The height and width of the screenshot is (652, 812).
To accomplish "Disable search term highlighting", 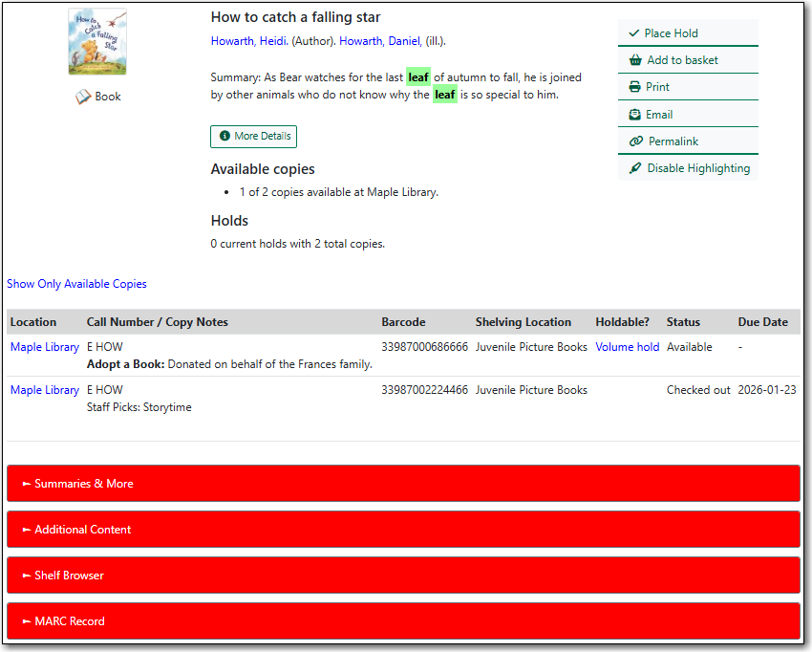I will click(688, 168).
